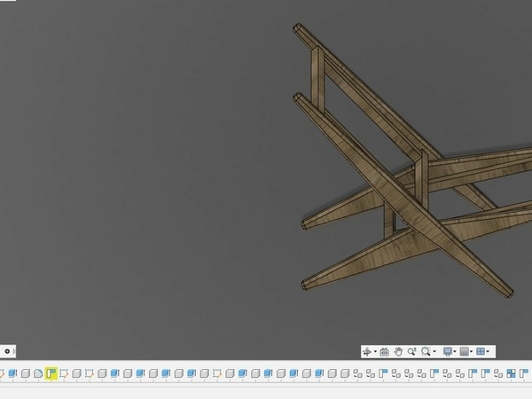Select the Zoom magnifier tool

coord(412,352)
